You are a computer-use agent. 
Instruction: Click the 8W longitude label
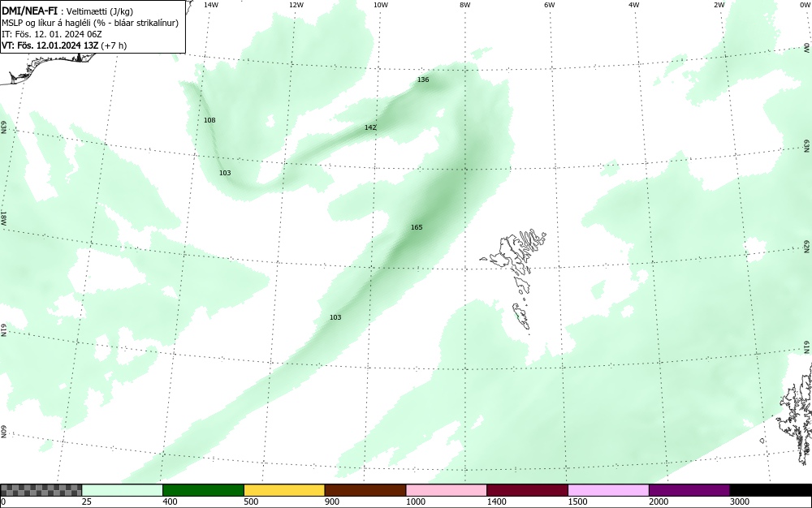[465, 5]
